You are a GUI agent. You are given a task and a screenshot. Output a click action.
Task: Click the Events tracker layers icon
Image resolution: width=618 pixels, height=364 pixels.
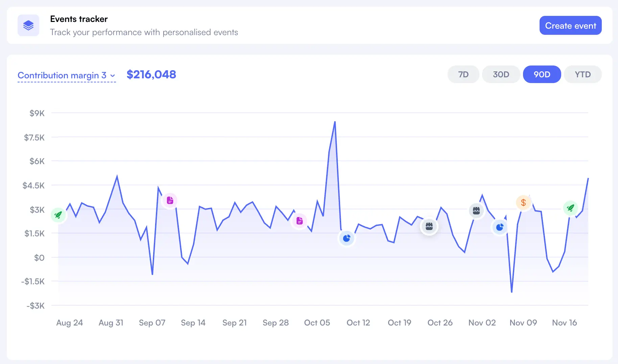click(28, 25)
